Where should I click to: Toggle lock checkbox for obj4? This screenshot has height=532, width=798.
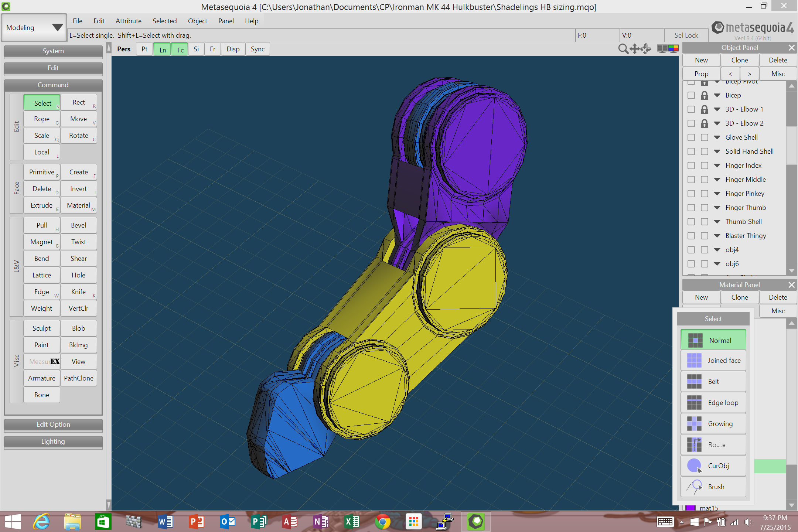click(x=705, y=250)
